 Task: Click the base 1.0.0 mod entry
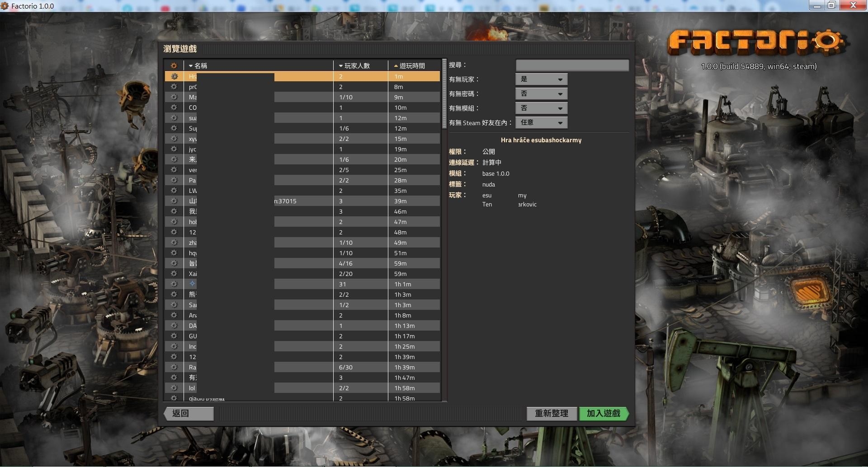tap(495, 173)
